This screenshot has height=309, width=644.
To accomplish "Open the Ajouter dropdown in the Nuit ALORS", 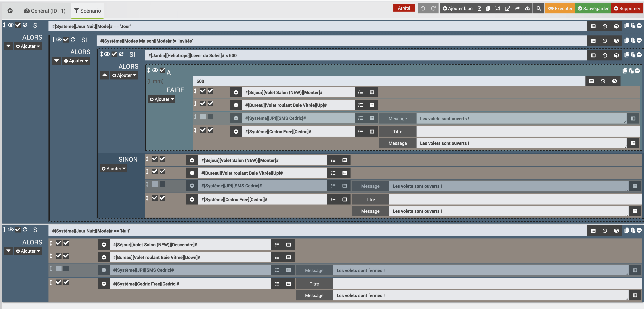I will (28, 251).
